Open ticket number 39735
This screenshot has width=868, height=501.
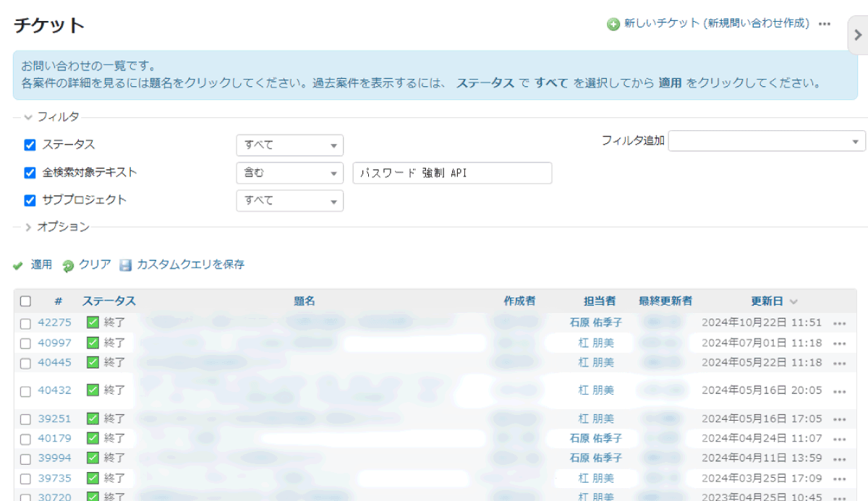(54, 478)
